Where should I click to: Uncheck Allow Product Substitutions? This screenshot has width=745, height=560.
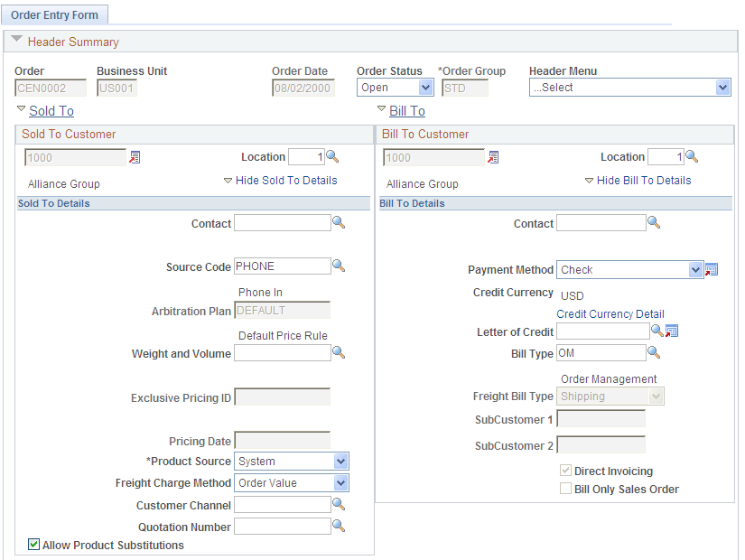tap(33, 544)
